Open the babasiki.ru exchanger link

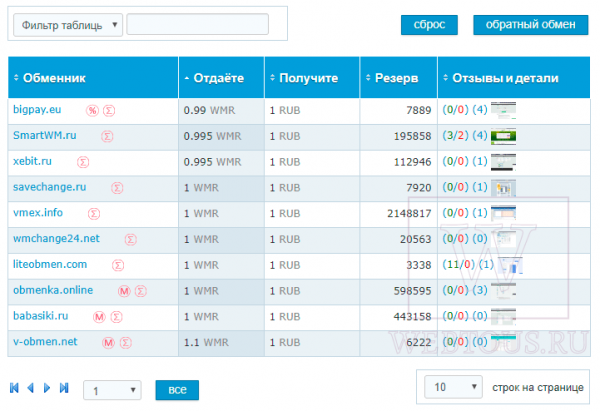click(x=41, y=316)
